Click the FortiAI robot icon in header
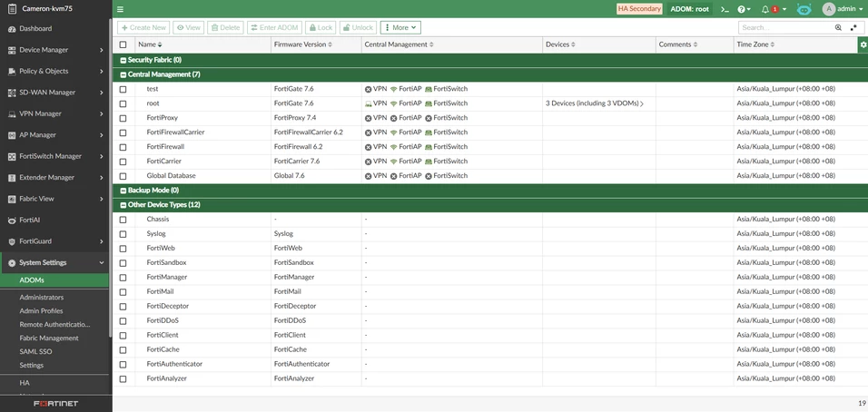This screenshot has height=412, width=868. click(804, 9)
